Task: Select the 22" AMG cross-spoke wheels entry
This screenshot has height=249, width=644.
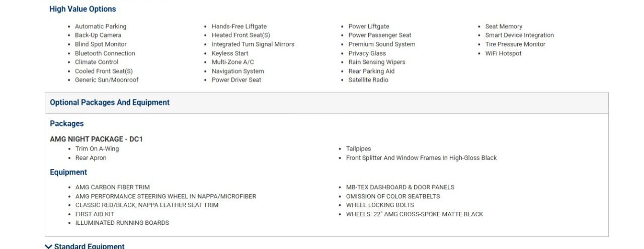Action: [x=415, y=214]
